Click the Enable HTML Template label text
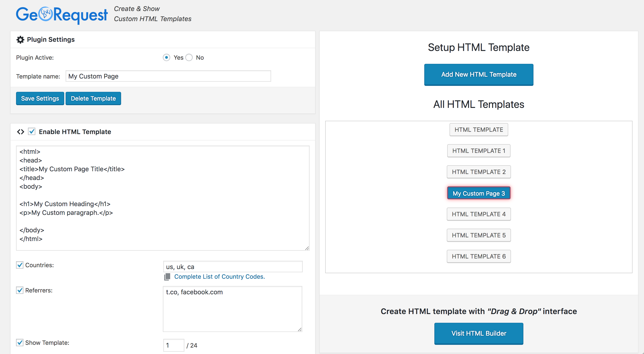This screenshot has height=354, width=644. pos(75,132)
